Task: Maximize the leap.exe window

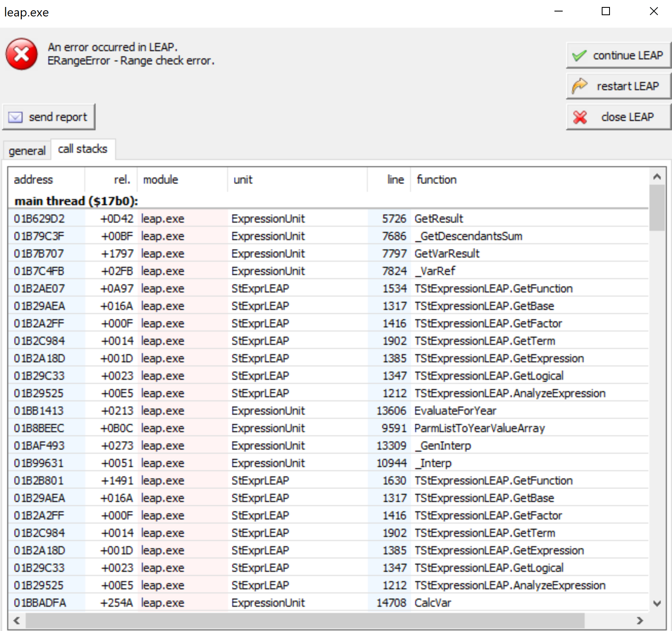Action: [x=606, y=12]
